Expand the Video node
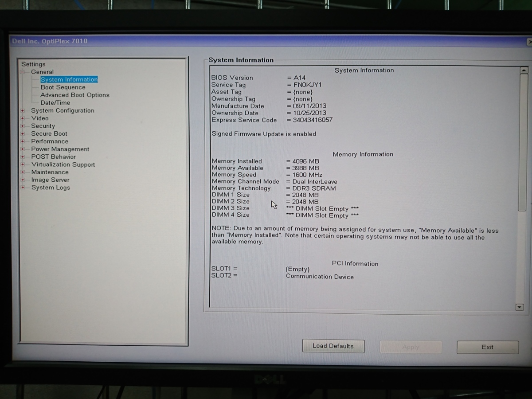532x399 pixels. [x=23, y=118]
